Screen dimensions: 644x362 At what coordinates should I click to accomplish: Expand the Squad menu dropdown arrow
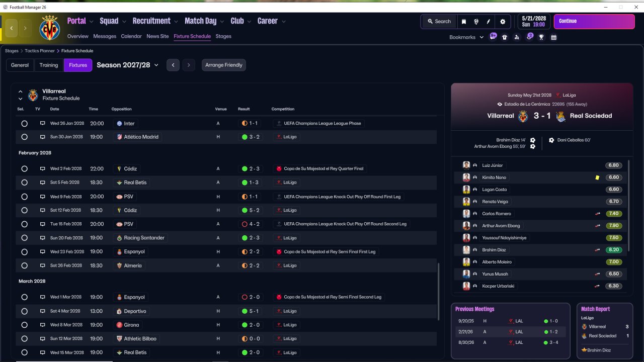point(124,22)
